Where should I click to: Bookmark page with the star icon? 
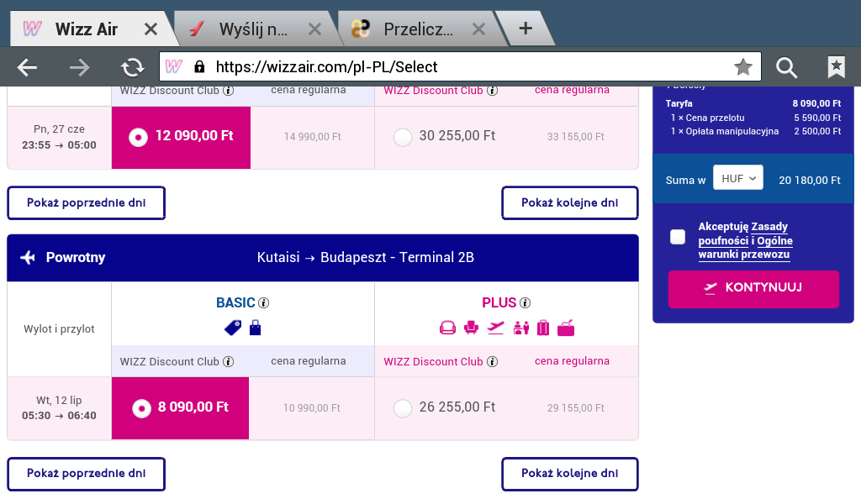coord(743,67)
